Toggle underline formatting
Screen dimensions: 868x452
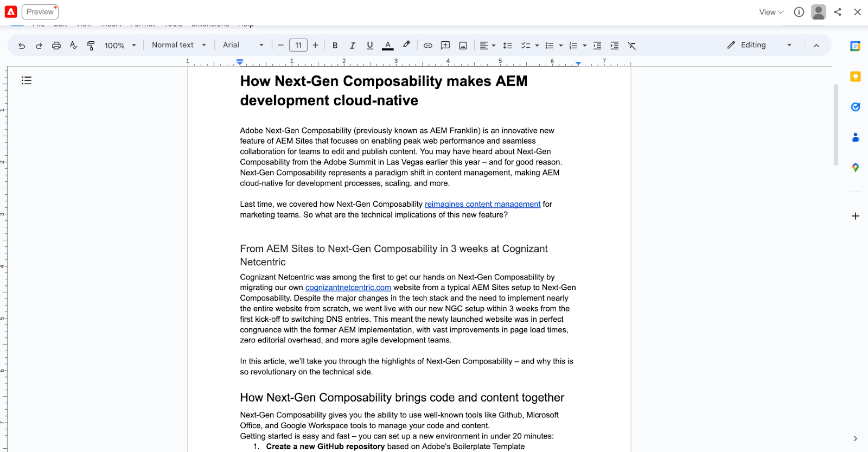tap(370, 46)
